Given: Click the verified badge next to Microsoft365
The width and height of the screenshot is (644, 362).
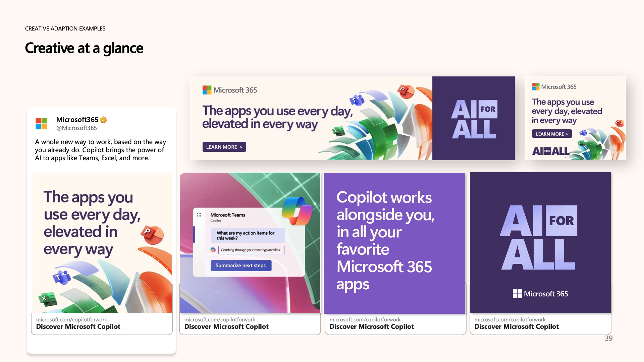Looking at the screenshot, I should click(103, 120).
